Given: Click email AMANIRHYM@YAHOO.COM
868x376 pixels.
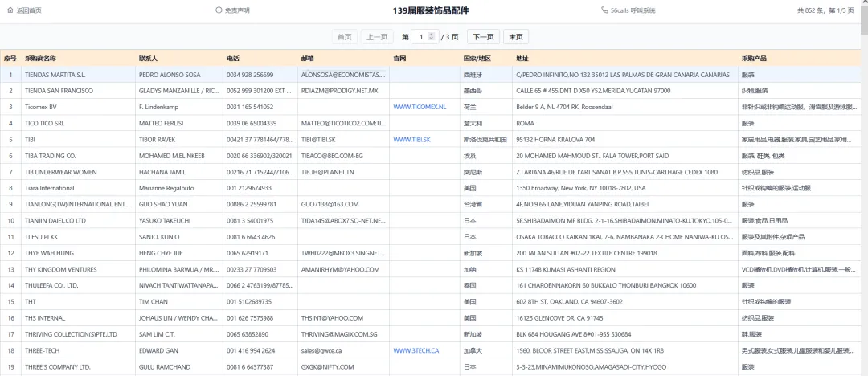Looking at the screenshot, I should [341, 270].
